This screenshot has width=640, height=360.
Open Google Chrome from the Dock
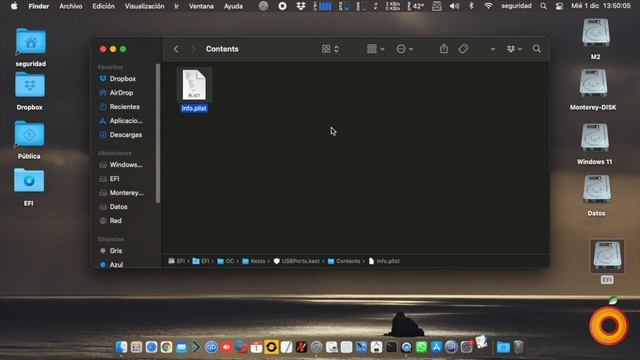coord(166,347)
